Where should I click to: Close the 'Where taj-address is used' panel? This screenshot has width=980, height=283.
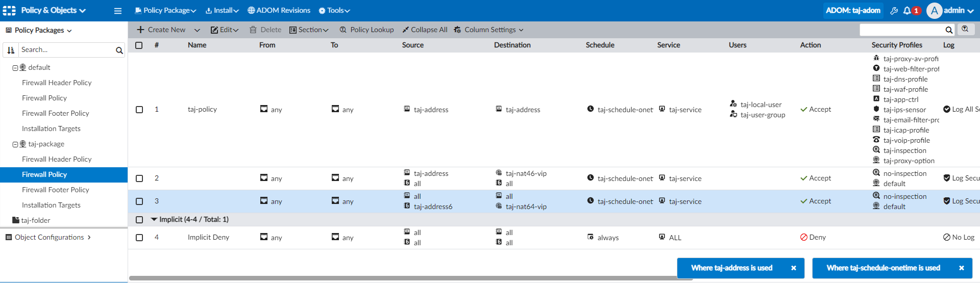(793, 268)
